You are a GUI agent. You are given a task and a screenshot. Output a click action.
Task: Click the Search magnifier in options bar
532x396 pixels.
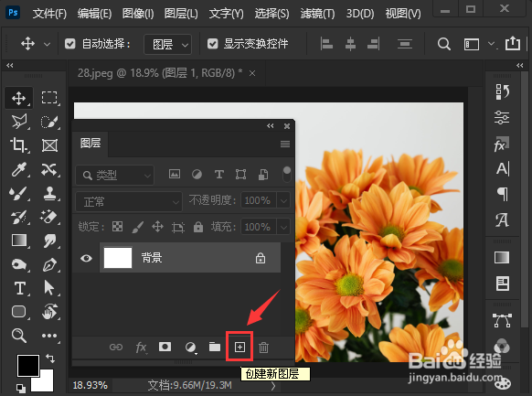pos(443,44)
